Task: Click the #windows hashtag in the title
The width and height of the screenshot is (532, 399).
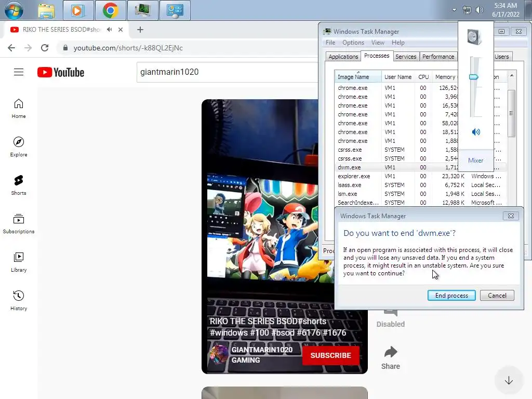Action: (x=229, y=332)
